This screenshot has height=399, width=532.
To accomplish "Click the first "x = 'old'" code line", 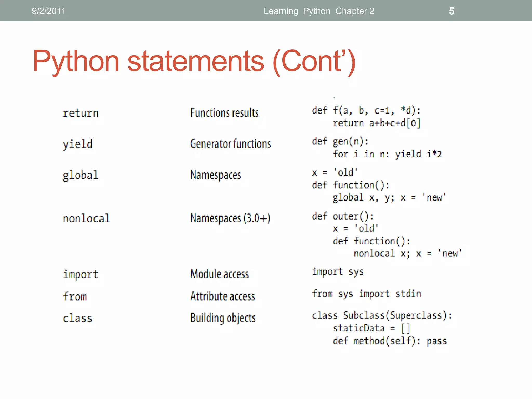I will point(335,172).
